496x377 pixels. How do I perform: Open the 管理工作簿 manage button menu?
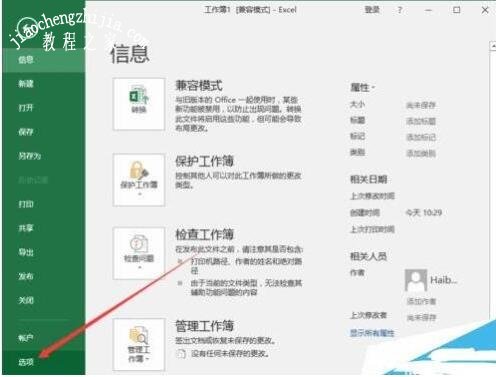click(x=139, y=344)
